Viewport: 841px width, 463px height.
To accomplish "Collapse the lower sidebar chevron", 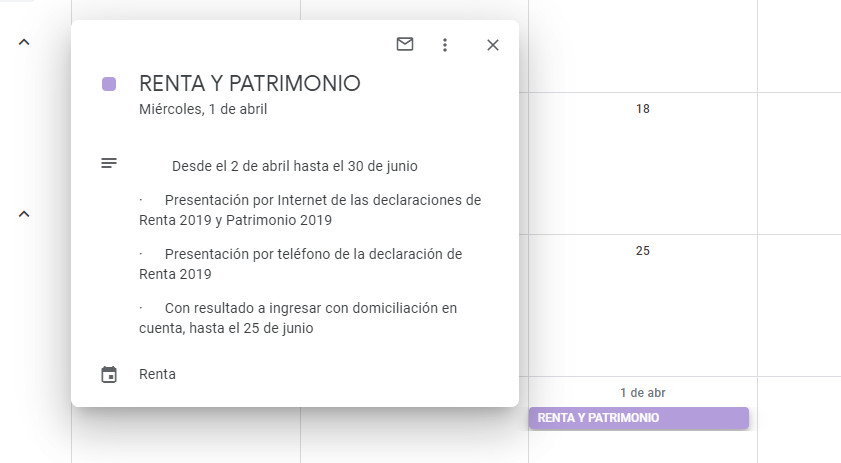I will 24,214.
